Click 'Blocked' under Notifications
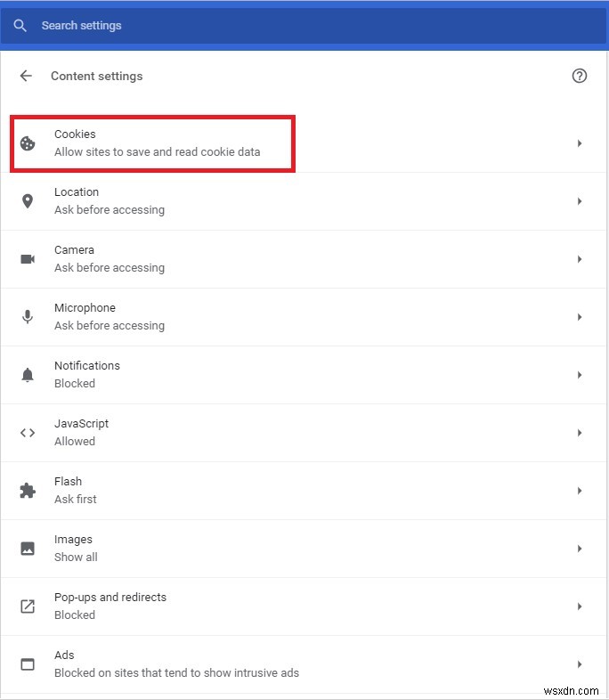Image resolution: width=609 pixels, height=700 pixels. 75,384
